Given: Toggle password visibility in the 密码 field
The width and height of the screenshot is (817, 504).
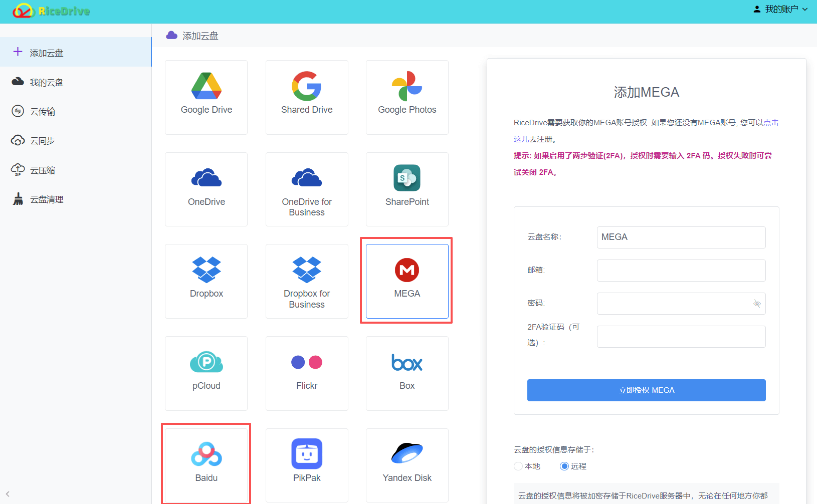Looking at the screenshot, I should point(756,304).
